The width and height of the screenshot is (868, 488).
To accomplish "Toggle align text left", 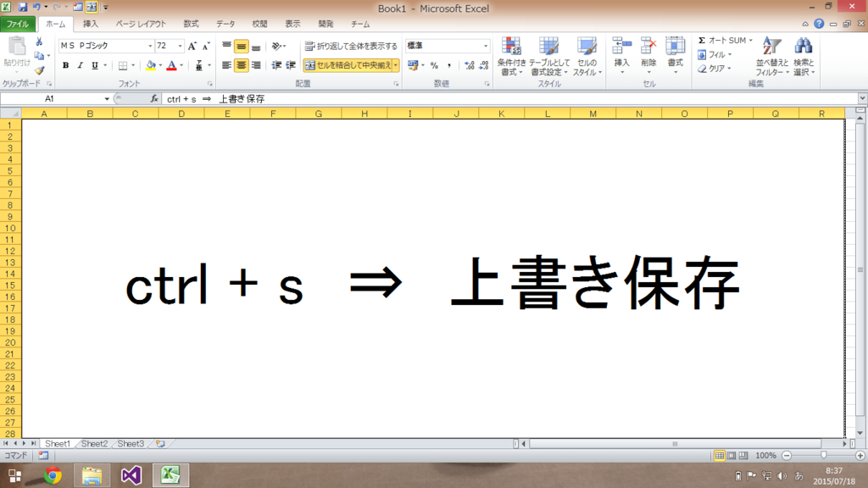I will 226,65.
